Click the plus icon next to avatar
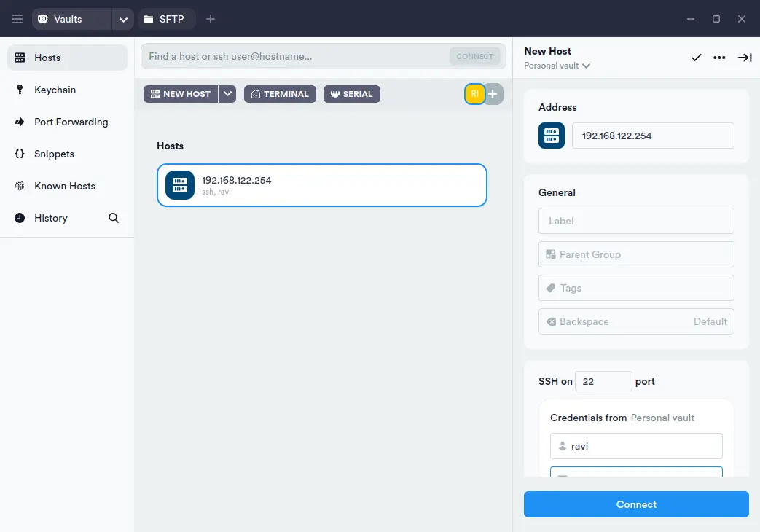Viewport: 760px width, 532px height. point(493,94)
